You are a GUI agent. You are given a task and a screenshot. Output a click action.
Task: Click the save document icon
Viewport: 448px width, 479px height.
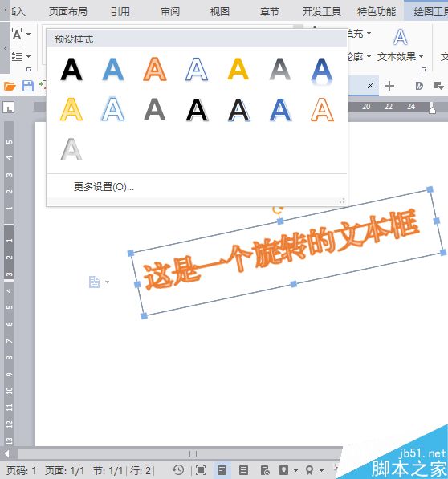coord(28,86)
